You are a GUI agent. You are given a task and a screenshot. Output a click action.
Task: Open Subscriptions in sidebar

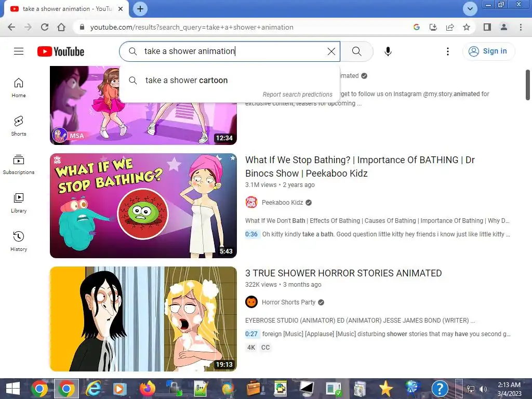[19, 165]
